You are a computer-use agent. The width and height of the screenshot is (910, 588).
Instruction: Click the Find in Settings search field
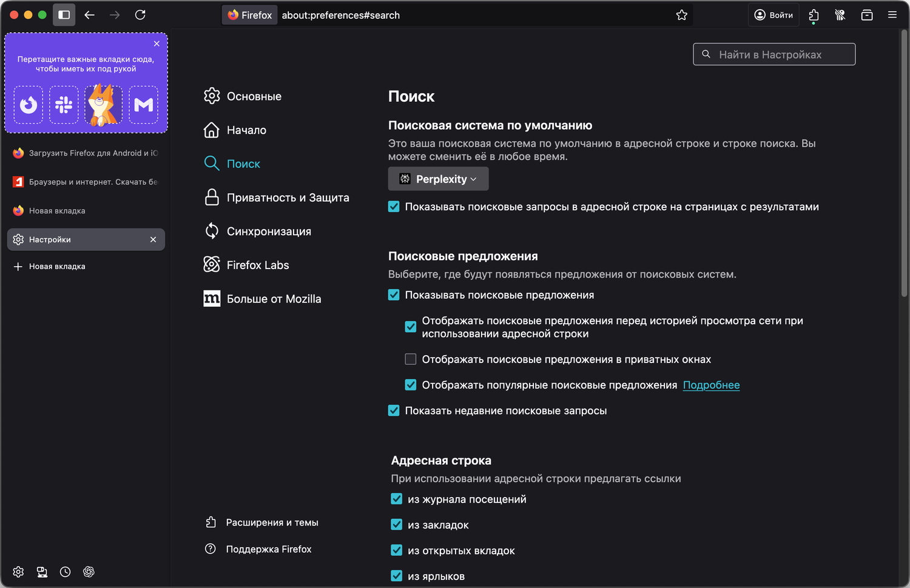pos(774,55)
